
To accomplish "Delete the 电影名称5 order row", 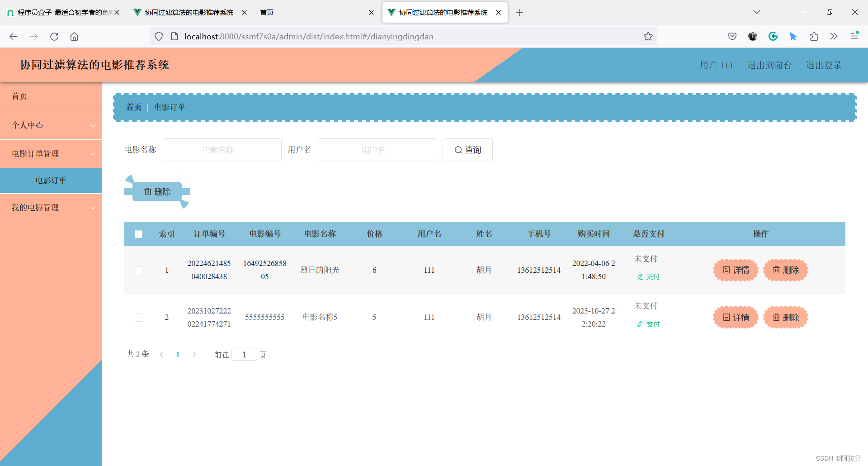I will [786, 318].
